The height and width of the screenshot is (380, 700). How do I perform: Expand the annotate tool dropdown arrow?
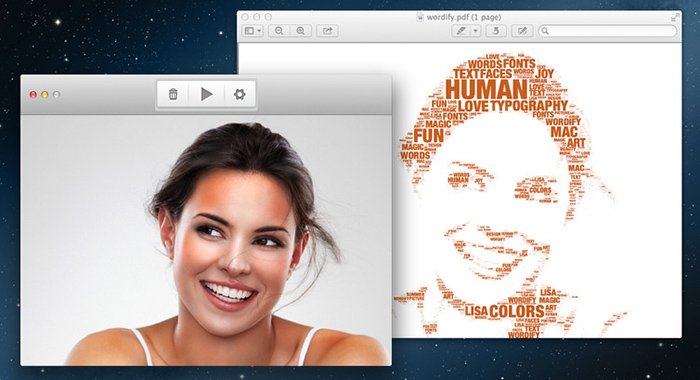pos(476,31)
